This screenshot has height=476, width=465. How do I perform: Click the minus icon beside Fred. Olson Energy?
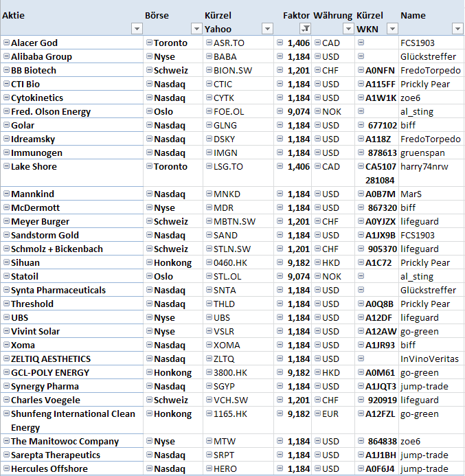pyautogui.click(x=6, y=111)
